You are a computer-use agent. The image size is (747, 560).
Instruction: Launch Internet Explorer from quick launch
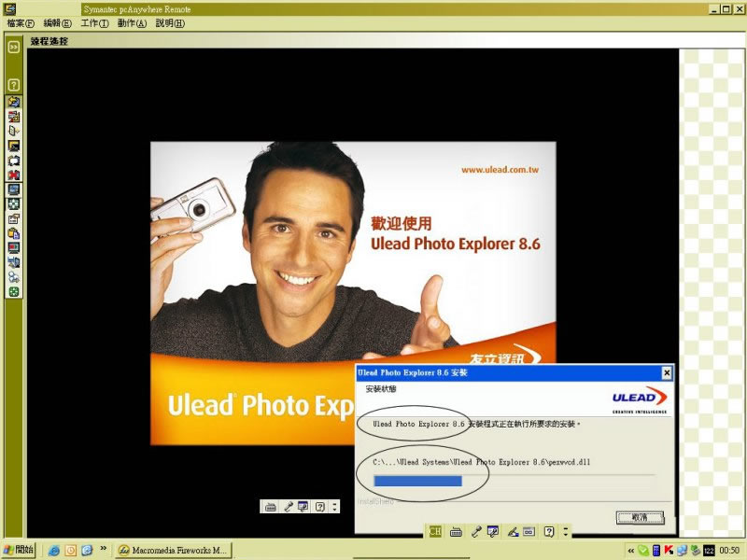pos(53,551)
